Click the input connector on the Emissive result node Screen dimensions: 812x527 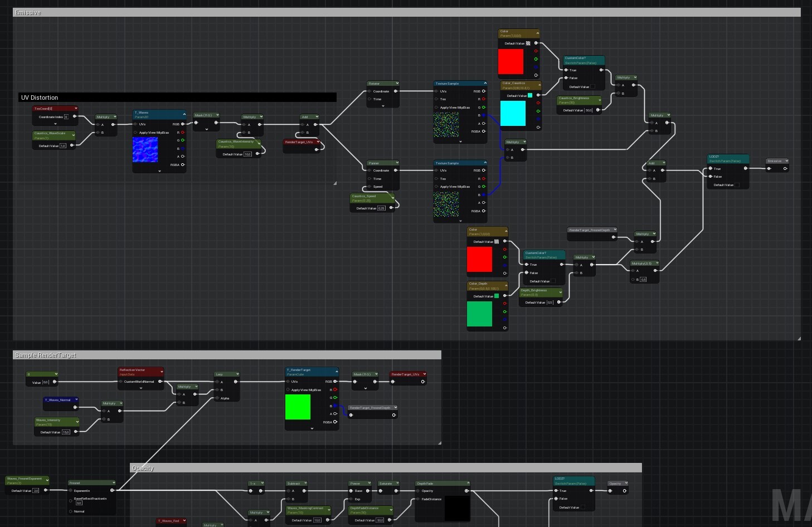pos(769,169)
